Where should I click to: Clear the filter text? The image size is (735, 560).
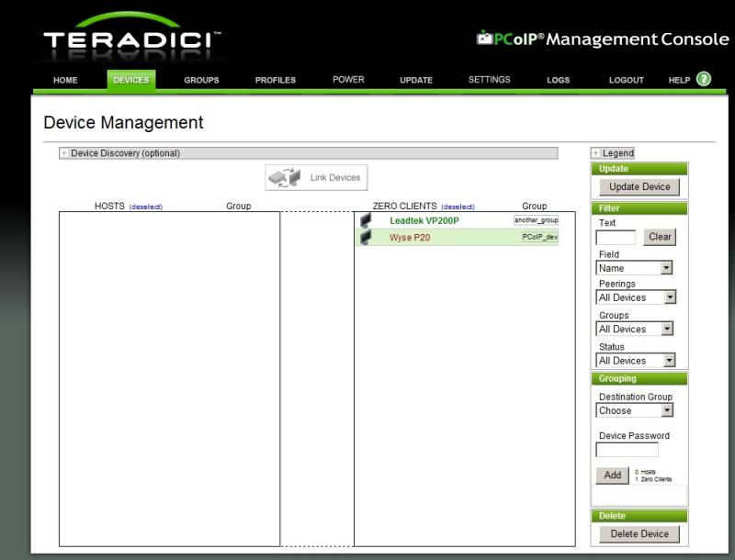tap(660, 237)
